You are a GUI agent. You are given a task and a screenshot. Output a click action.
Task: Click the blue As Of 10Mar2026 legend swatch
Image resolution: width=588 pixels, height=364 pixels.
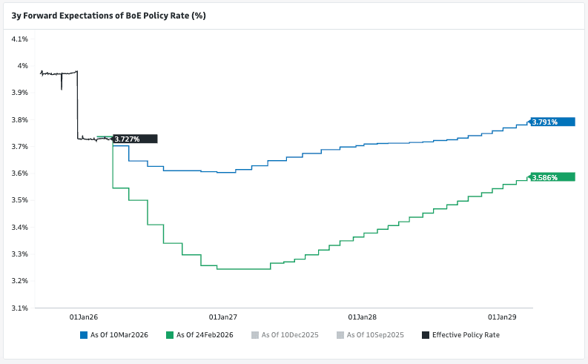(x=84, y=335)
